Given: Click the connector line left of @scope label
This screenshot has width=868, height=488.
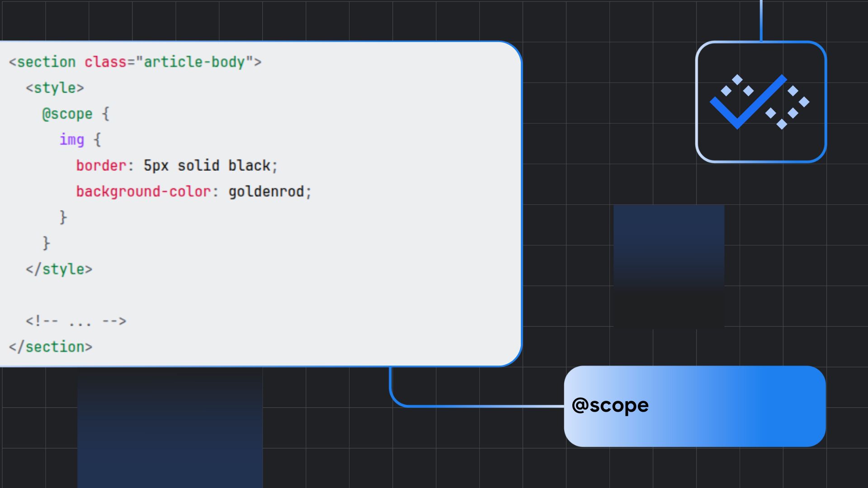Looking at the screenshot, I should coord(475,406).
